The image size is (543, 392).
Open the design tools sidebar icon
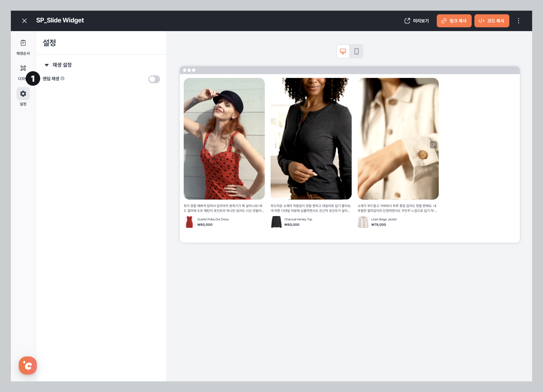click(x=23, y=68)
